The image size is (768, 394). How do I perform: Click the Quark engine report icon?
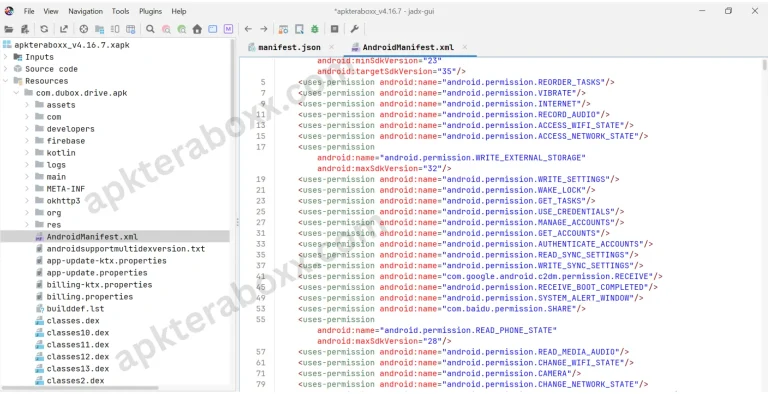[x=299, y=29]
